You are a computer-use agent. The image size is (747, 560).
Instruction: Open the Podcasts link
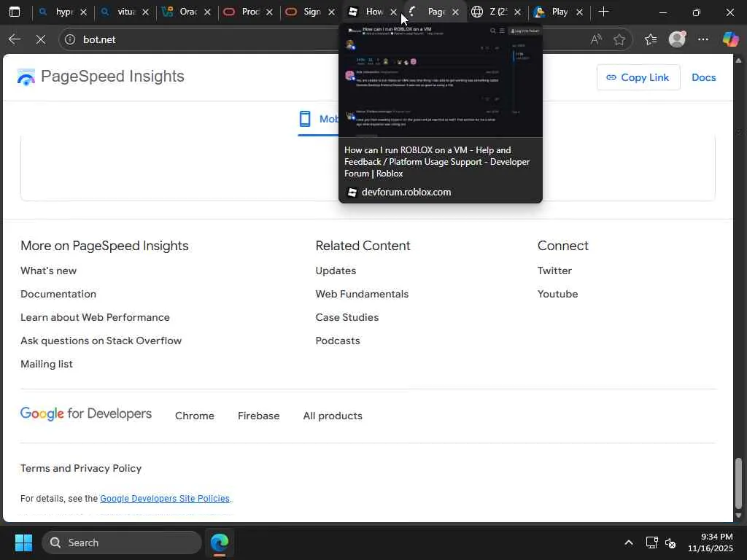(338, 341)
